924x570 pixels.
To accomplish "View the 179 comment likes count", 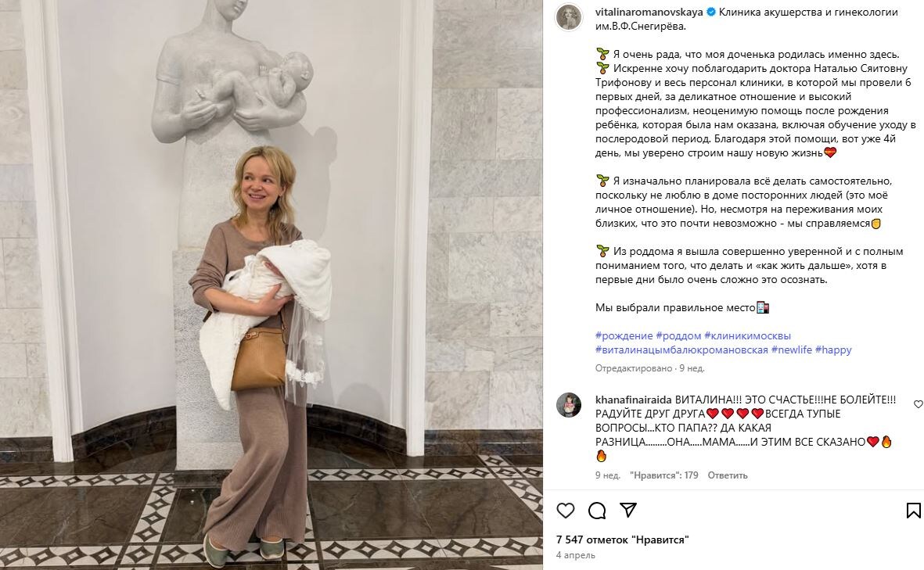I will [x=664, y=475].
